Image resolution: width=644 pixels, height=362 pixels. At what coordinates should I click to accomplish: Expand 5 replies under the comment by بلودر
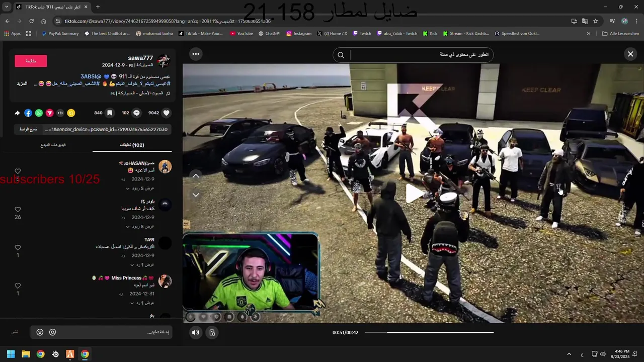(x=140, y=227)
